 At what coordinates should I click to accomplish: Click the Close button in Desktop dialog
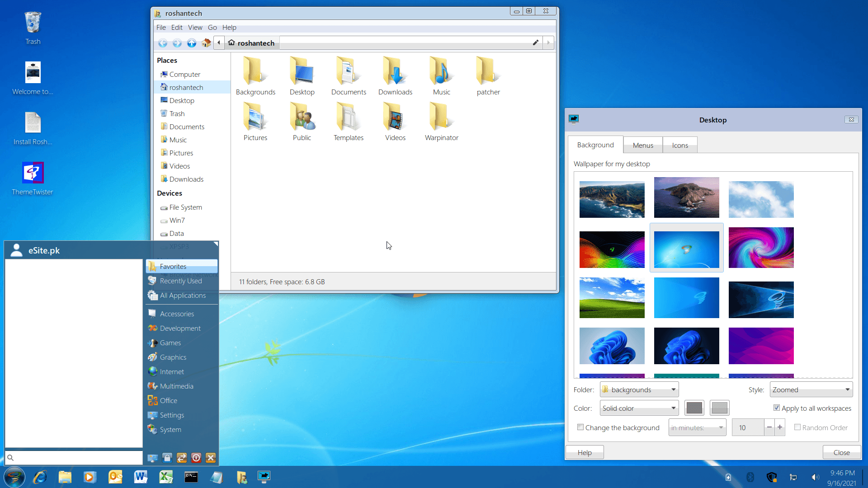pyautogui.click(x=841, y=452)
